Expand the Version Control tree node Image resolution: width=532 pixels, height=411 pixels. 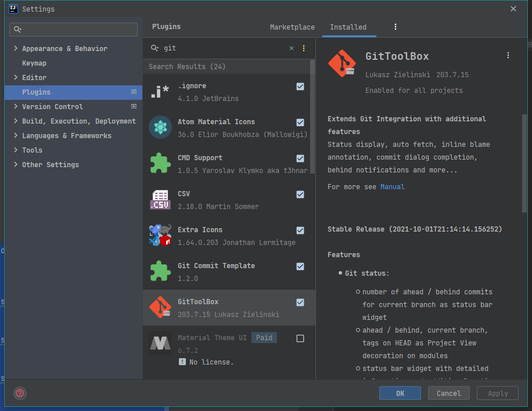tap(16, 107)
